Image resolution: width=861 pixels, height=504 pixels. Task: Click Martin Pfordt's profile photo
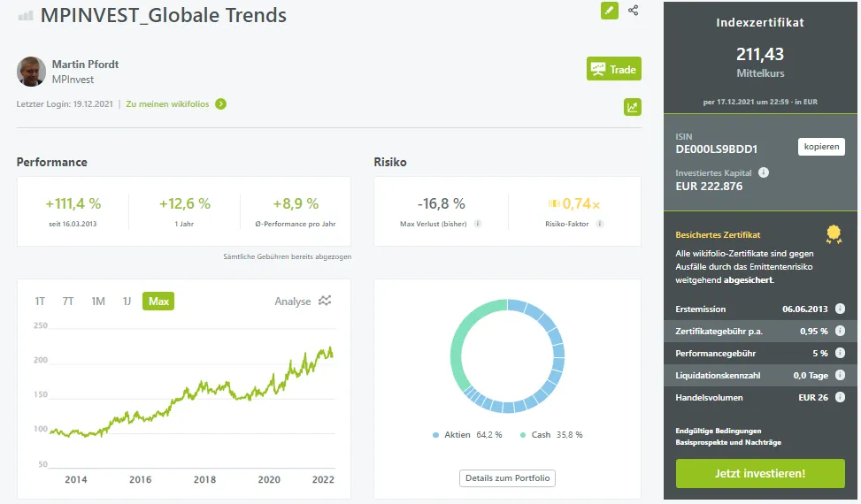[x=31, y=72]
